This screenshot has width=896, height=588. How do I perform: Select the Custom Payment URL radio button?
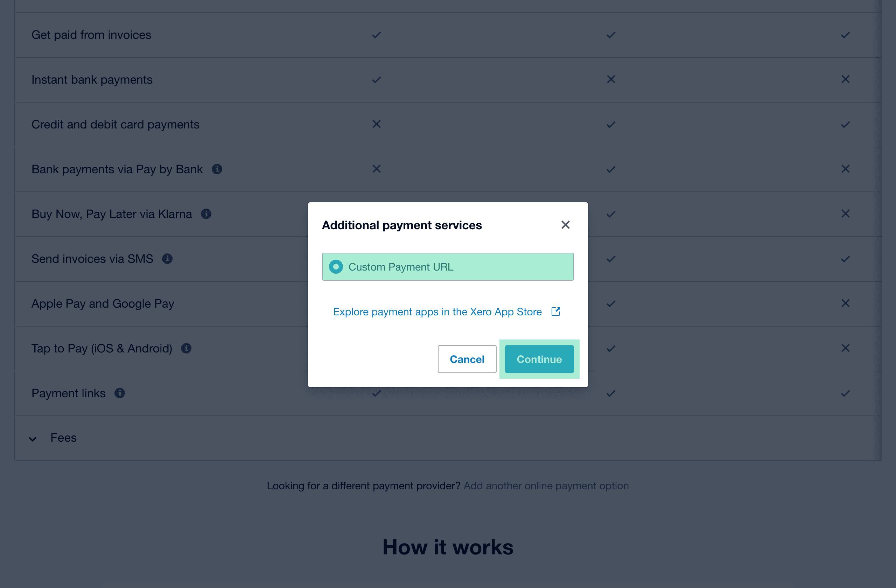[336, 267]
